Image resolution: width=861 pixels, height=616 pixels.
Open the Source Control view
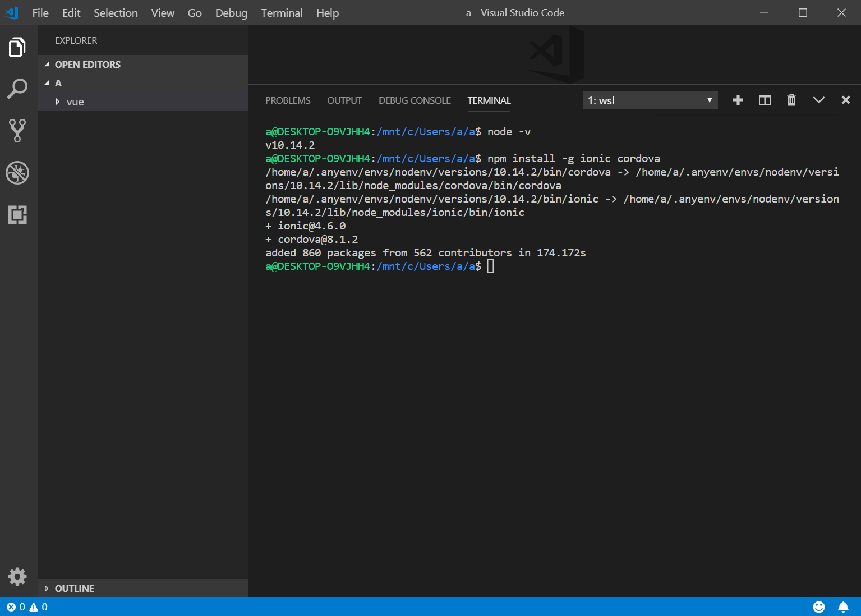(17, 130)
